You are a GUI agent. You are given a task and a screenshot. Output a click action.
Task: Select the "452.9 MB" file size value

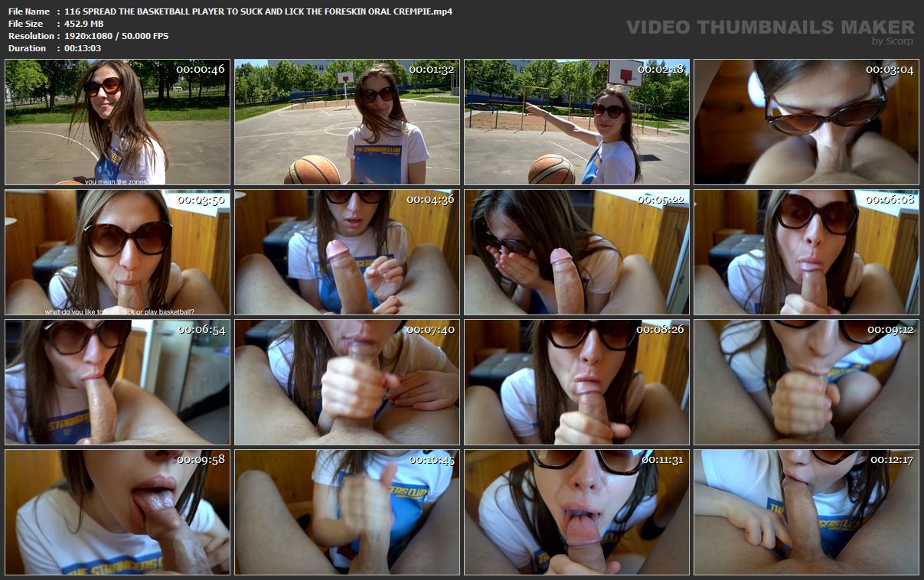click(84, 24)
